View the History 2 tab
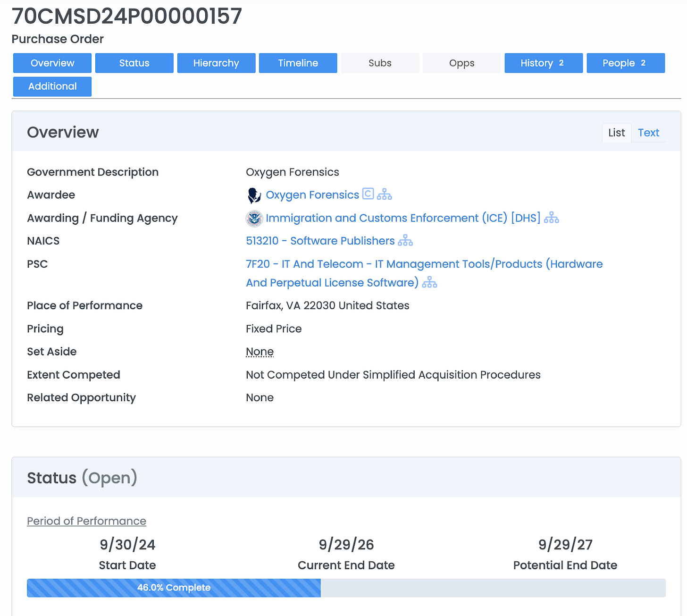Image resolution: width=687 pixels, height=616 pixels. click(544, 63)
